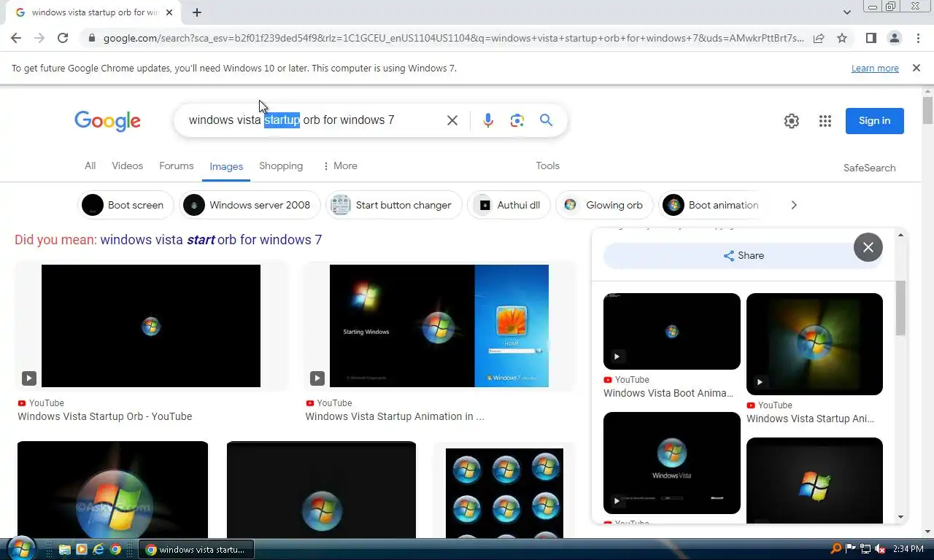The height and width of the screenshot is (560, 934).
Task: Filter by the Glowing orb chip
Action: [604, 205]
